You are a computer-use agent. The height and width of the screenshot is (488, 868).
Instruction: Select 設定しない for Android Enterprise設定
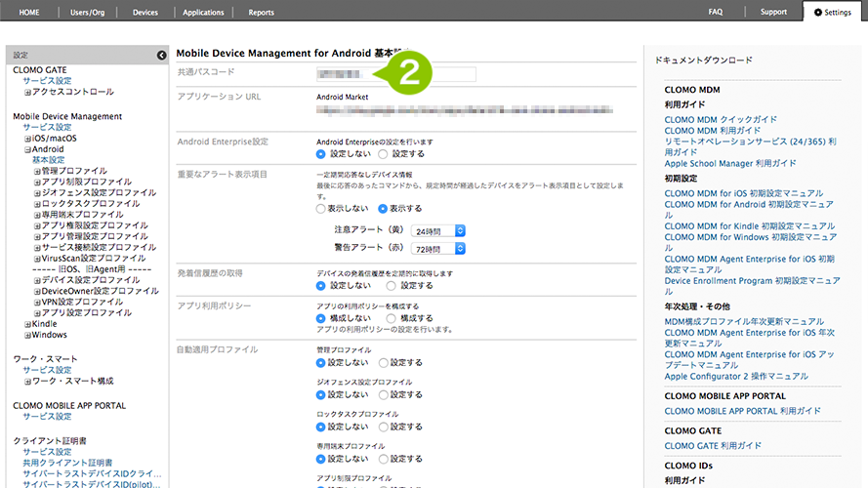pyautogui.click(x=320, y=154)
